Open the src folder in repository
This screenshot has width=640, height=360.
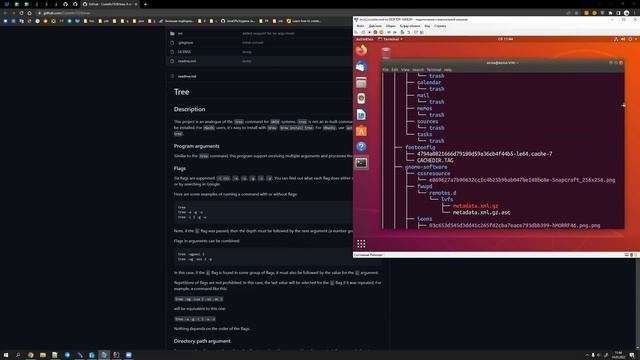(180, 33)
